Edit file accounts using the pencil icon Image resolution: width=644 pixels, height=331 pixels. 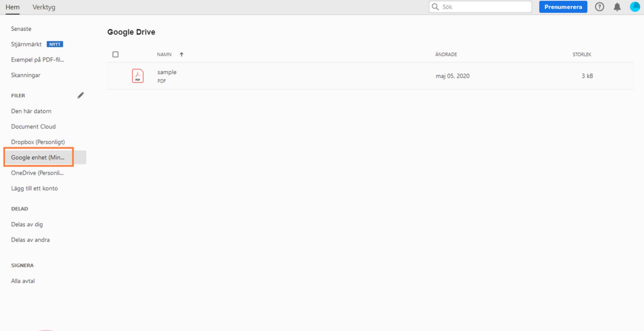click(x=80, y=95)
